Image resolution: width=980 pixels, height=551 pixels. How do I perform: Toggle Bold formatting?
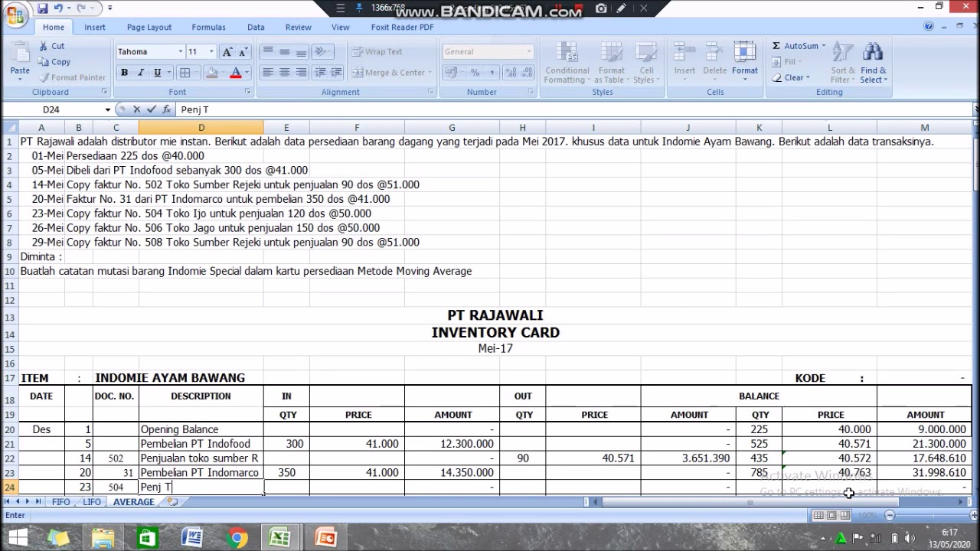124,73
